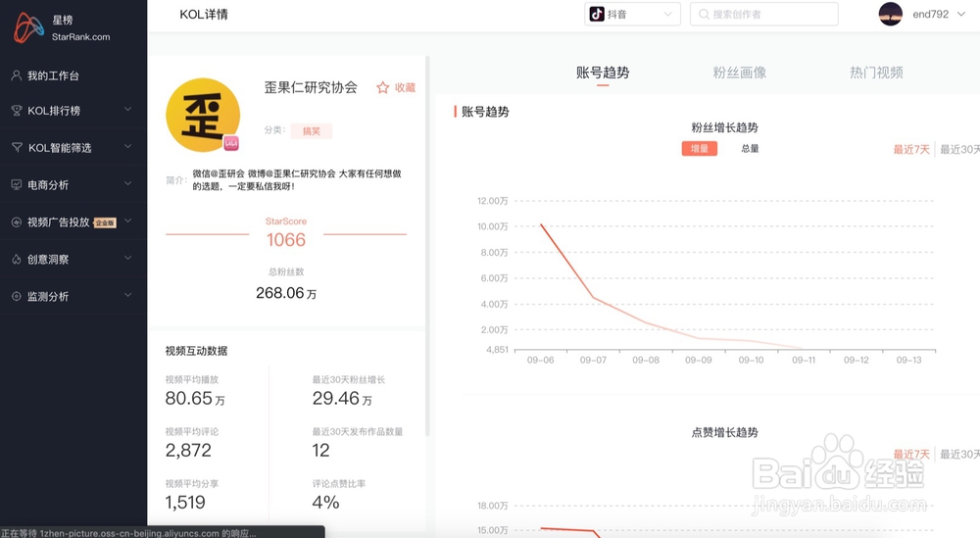
Task: Click the Douyin logo icon in platform selector
Action: click(597, 14)
